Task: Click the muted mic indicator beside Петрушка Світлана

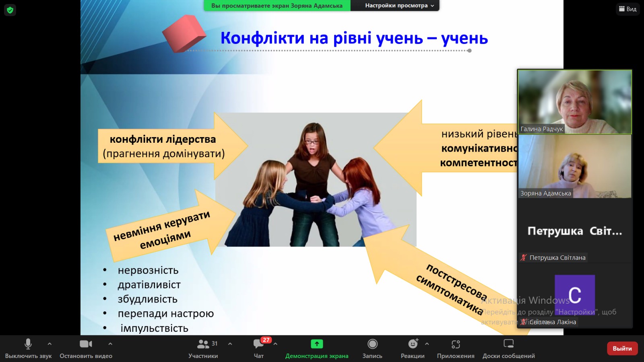Action: [524, 257]
